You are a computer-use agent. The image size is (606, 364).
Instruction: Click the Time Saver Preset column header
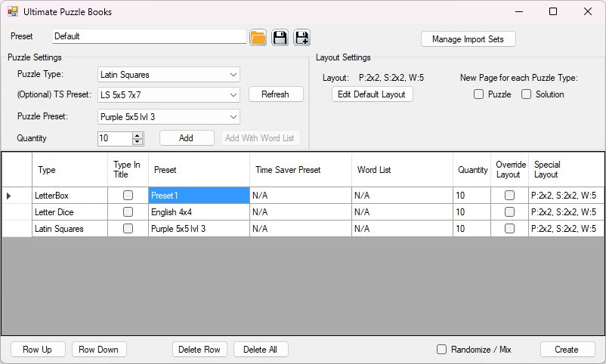pos(300,170)
